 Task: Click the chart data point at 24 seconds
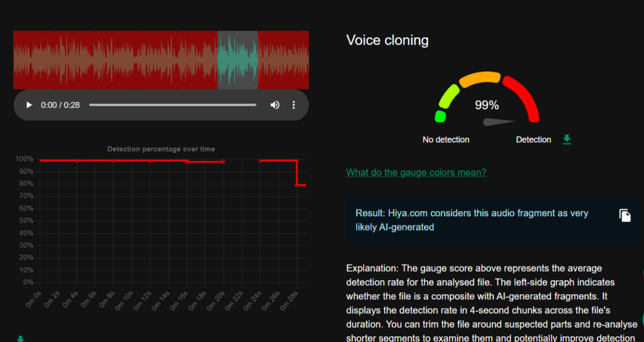pos(260,161)
